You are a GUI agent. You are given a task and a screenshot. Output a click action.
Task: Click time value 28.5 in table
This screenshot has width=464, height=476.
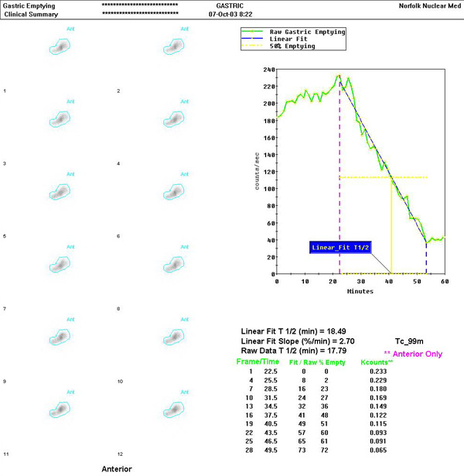(x=271, y=389)
